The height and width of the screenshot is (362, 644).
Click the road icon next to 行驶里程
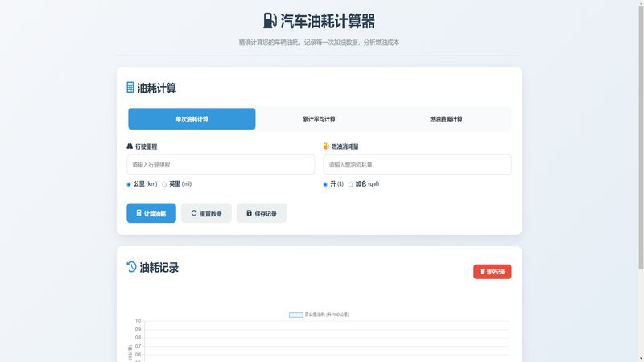click(x=130, y=146)
